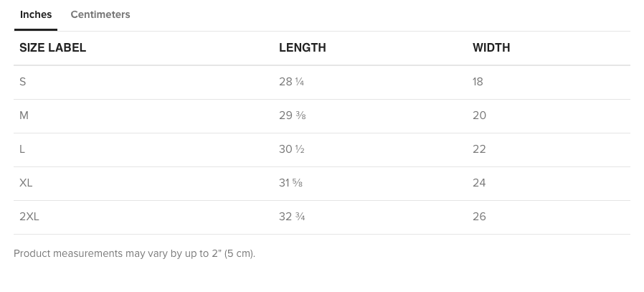
Task: Click the SIZE LABEL column header
Action: tap(52, 48)
